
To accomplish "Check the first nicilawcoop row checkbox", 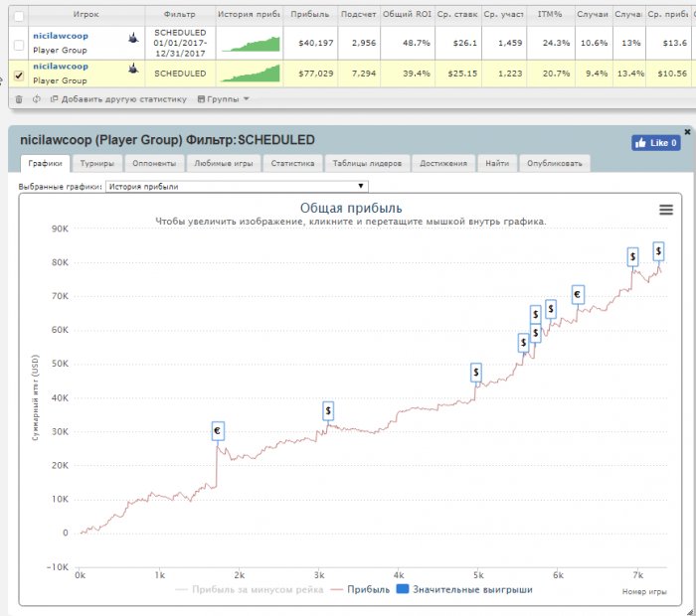I will [18, 43].
